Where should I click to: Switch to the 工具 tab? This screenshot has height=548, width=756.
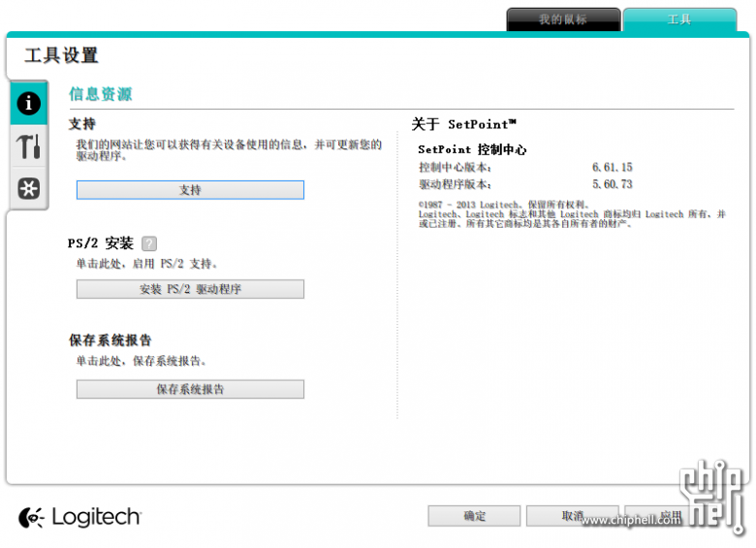point(679,19)
